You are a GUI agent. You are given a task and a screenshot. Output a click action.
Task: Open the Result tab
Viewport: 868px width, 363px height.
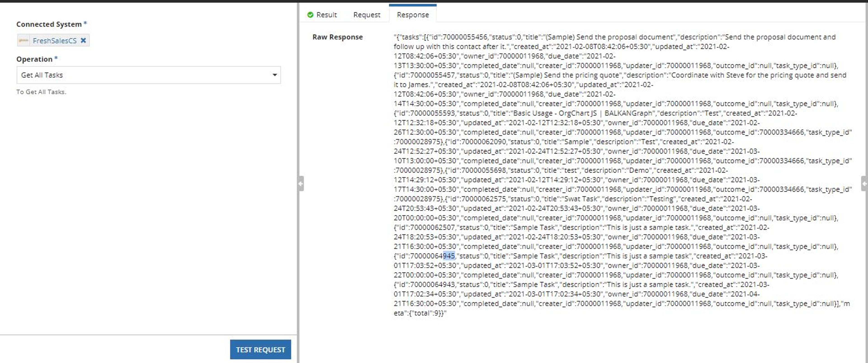322,15
